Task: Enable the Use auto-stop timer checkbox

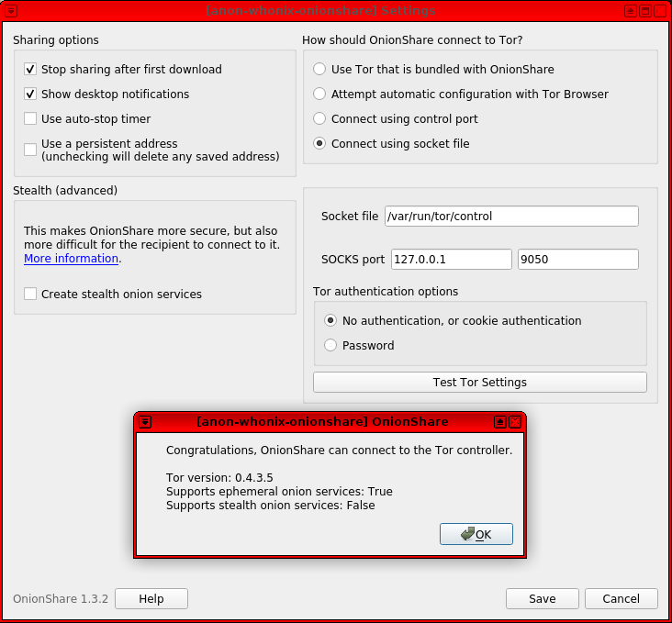Action: [x=30, y=119]
